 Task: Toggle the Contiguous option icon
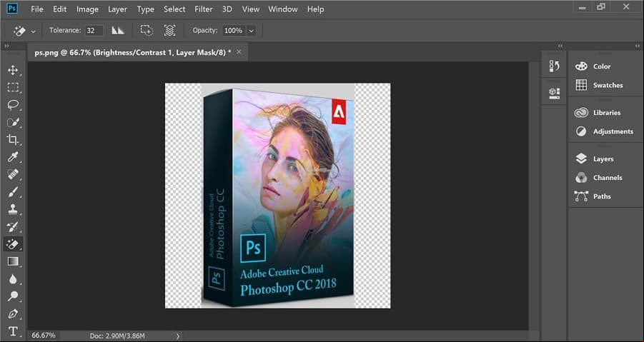coord(147,31)
